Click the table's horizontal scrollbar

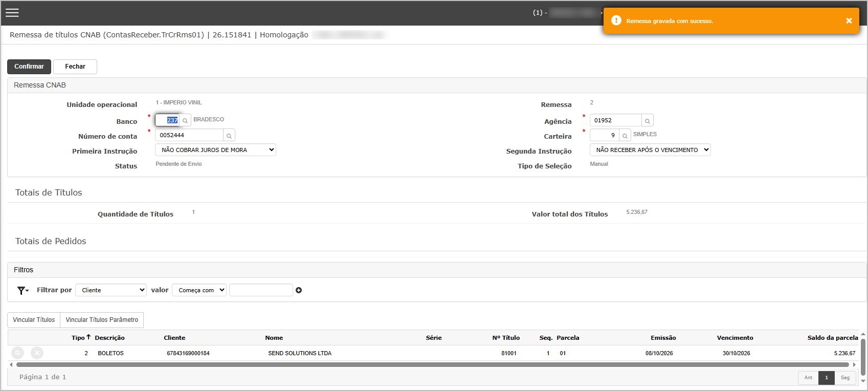433,365
